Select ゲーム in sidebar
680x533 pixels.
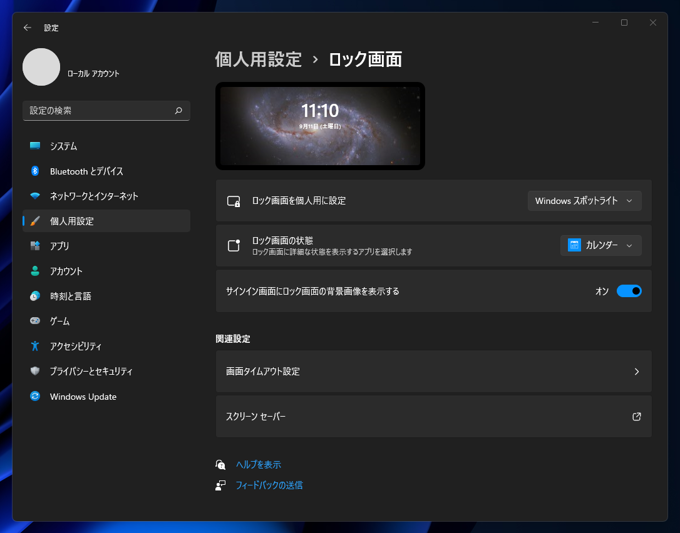(106, 321)
